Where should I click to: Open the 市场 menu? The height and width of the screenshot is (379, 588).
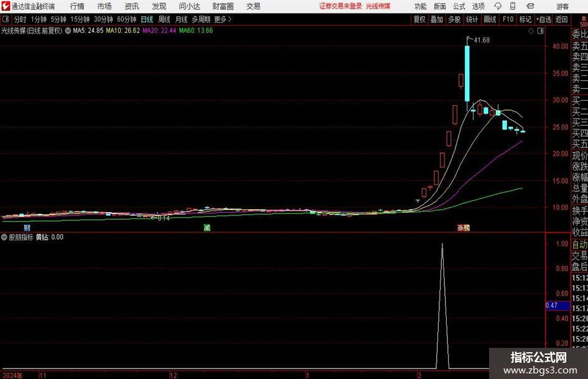[x=105, y=6]
